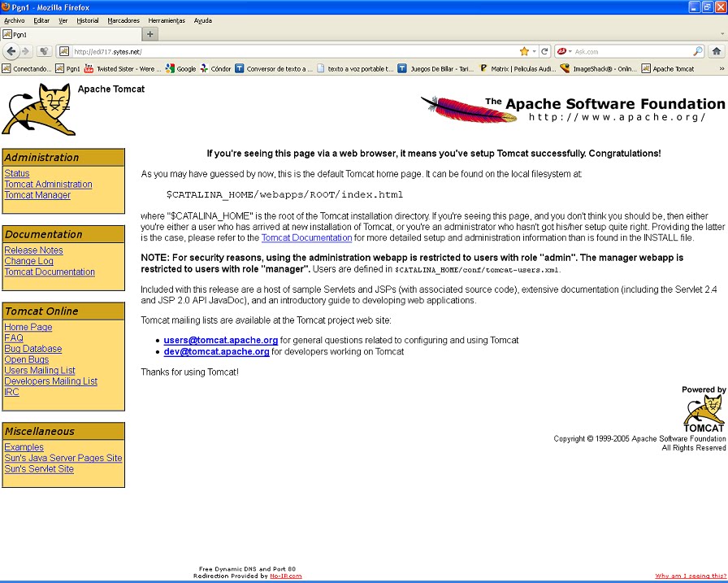Open the Open Bugs link

click(x=27, y=359)
